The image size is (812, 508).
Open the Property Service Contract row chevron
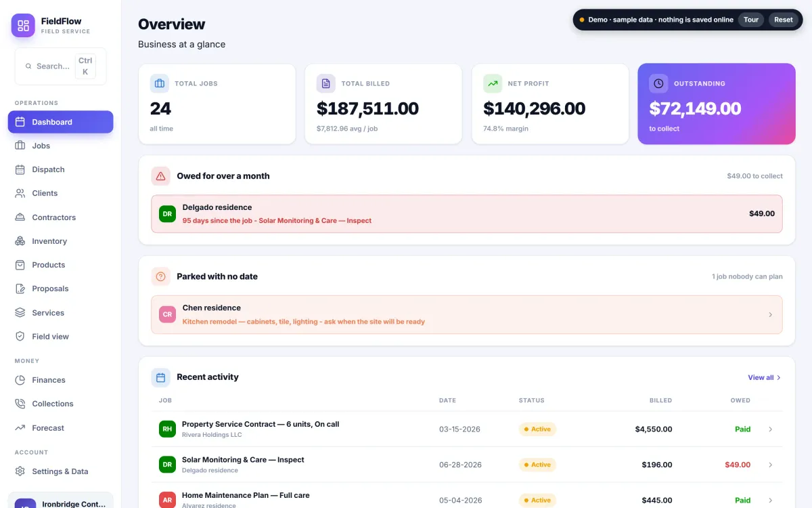pos(770,429)
